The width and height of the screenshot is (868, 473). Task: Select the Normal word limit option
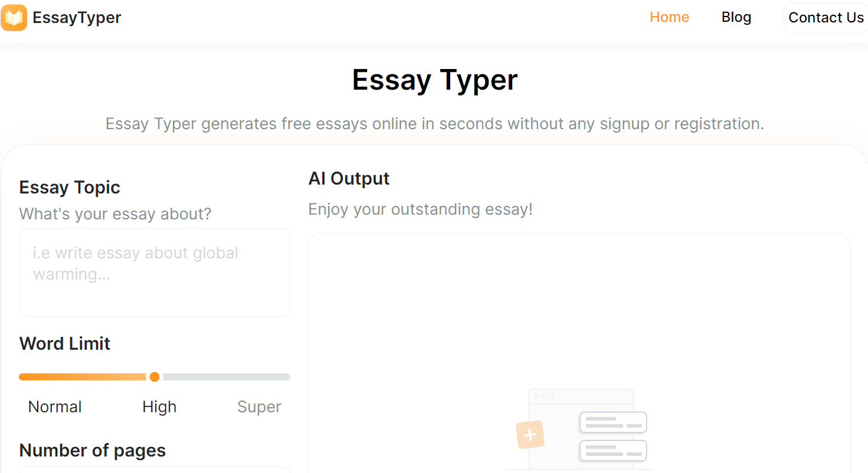(x=54, y=406)
